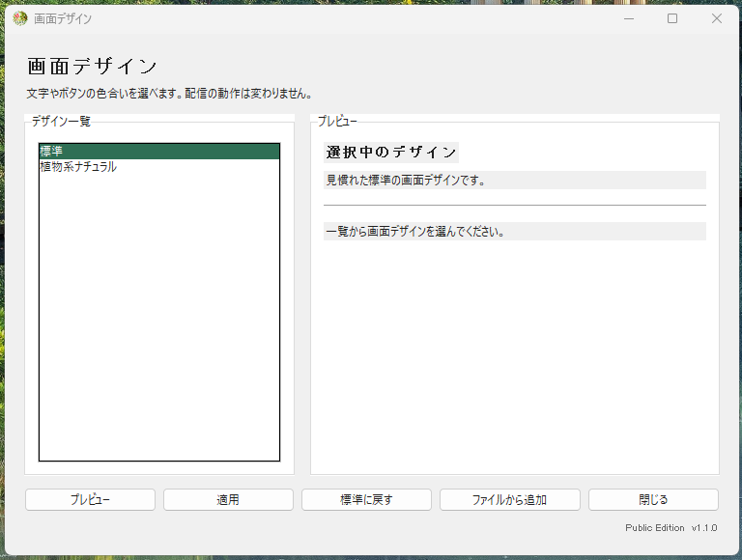Select the 標準 design in the list
Viewport: 742px width, 560px height.
pyautogui.click(x=159, y=152)
